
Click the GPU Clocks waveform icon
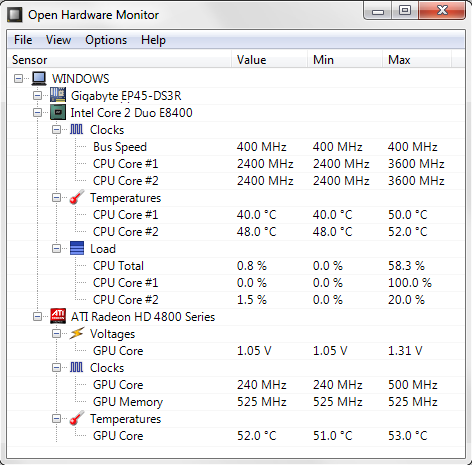[x=76, y=367]
